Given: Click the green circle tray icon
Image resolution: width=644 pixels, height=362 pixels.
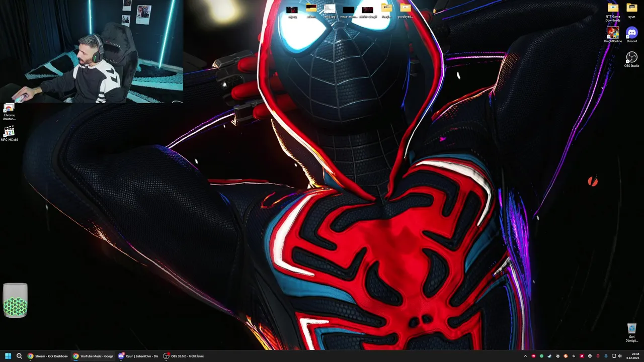Looking at the screenshot, I should [x=541, y=356].
